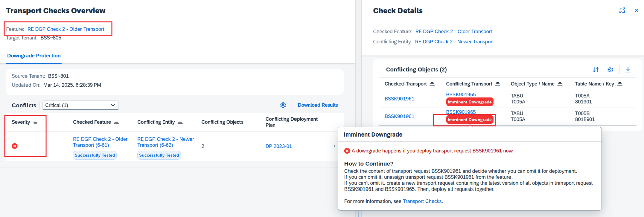Open the Transport Checks help link

[x=422, y=201]
